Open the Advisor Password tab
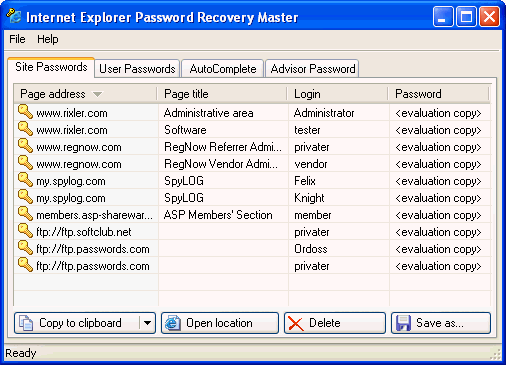Screen dimensions: 506x365 point(312,69)
